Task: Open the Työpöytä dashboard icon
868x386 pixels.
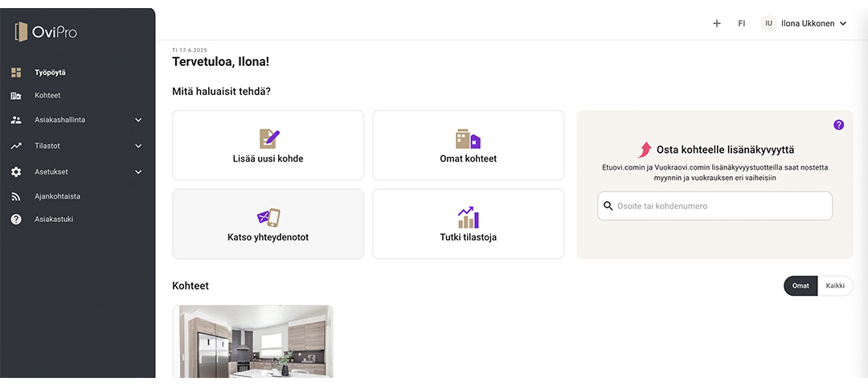Action: click(x=16, y=72)
